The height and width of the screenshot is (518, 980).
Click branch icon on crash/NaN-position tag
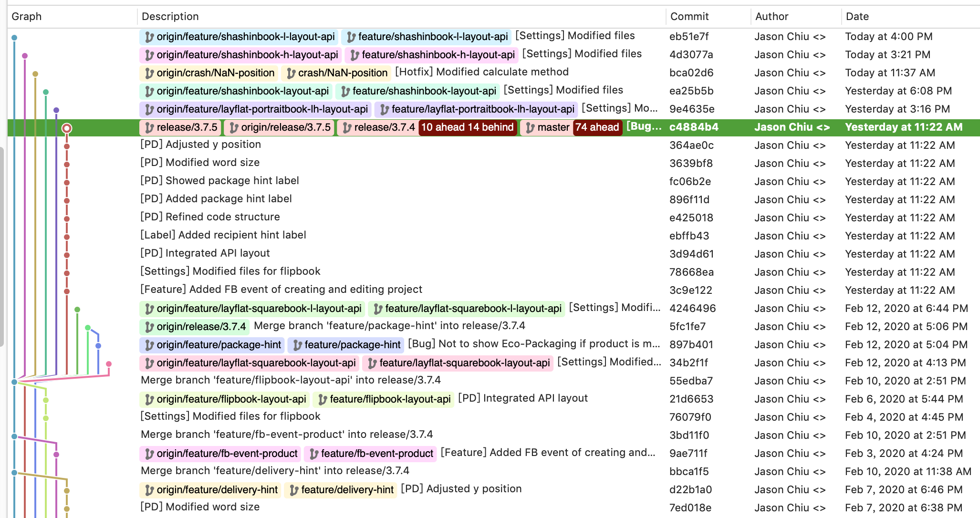click(x=291, y=73)
